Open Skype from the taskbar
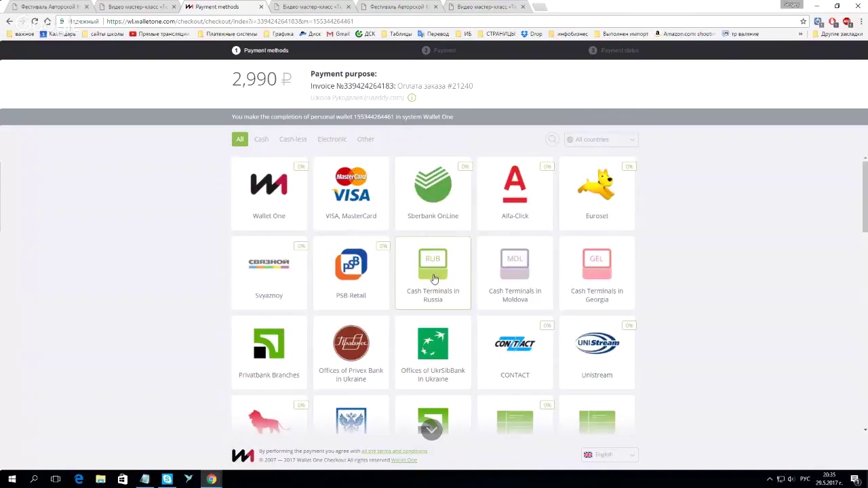Image resolution: width=868 pixels, height=488 pixels. point(167,479)
